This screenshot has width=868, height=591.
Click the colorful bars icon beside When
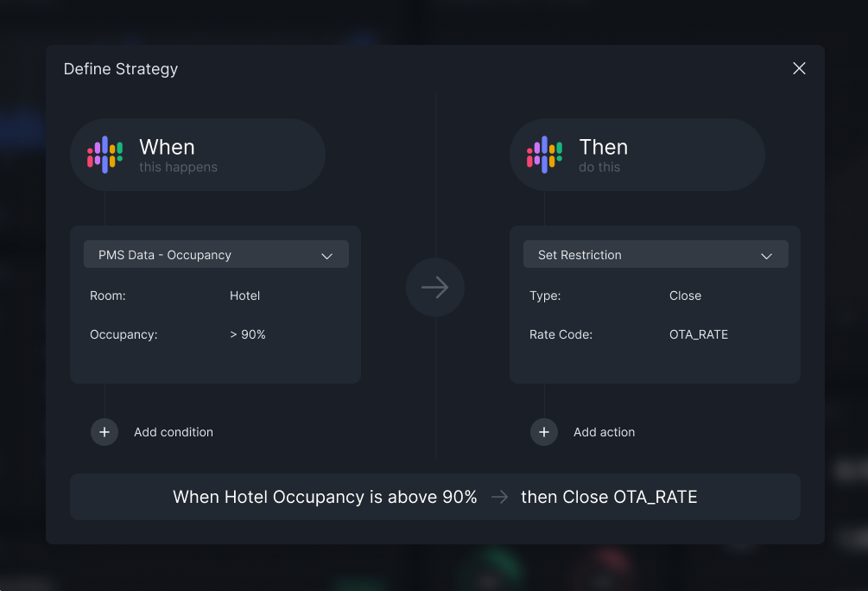pyautogui.click(x=105, y=155)
